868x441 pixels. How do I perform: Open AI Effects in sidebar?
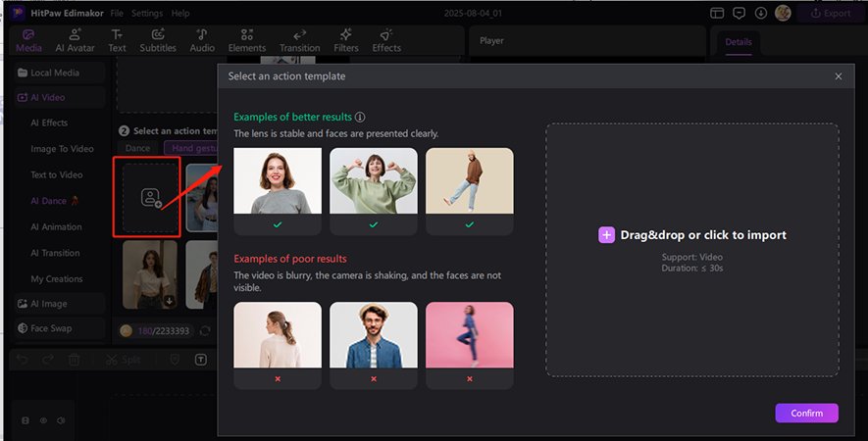point(49,122)
